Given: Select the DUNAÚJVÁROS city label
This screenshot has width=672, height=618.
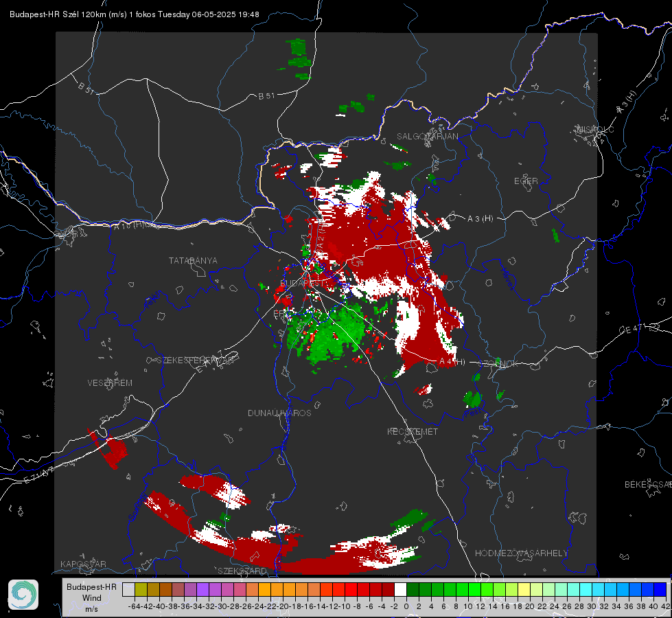Looking at the screenshot, I should pyautogui.click(x=279, y=413).
